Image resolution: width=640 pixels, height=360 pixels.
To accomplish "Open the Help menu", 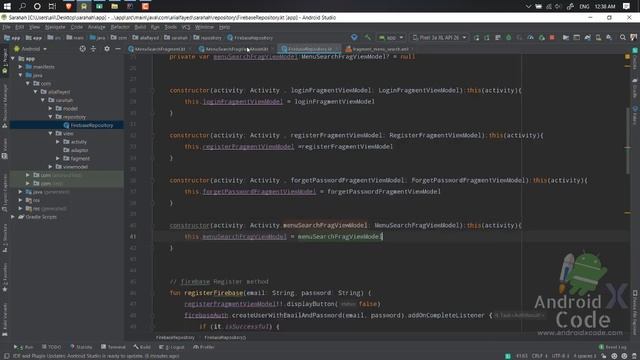I will tap(224, 27).
